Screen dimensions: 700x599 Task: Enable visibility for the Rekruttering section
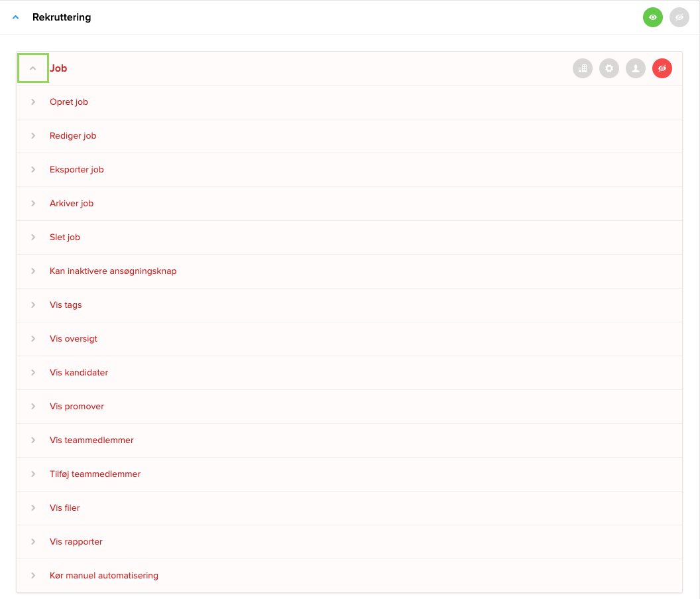653,17
